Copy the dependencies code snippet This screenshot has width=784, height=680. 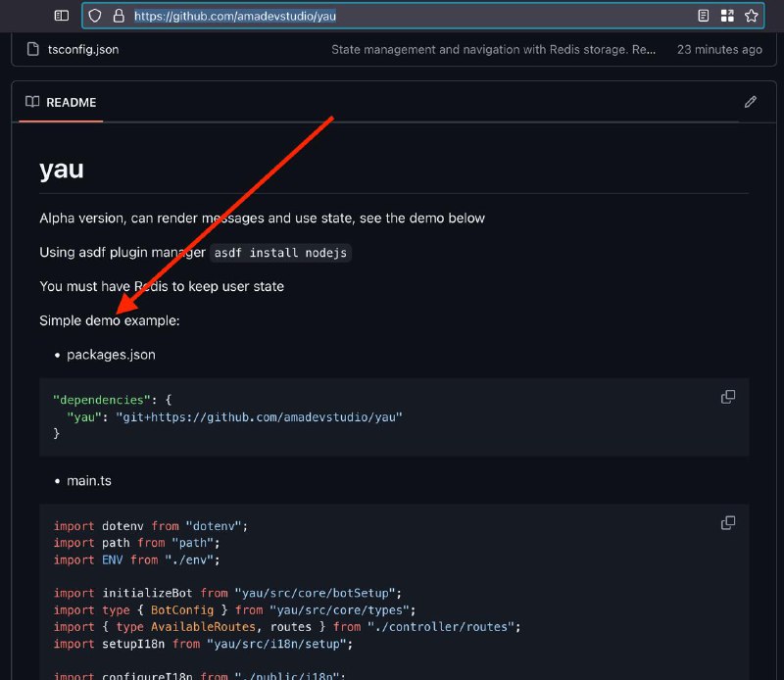point(727,397)
